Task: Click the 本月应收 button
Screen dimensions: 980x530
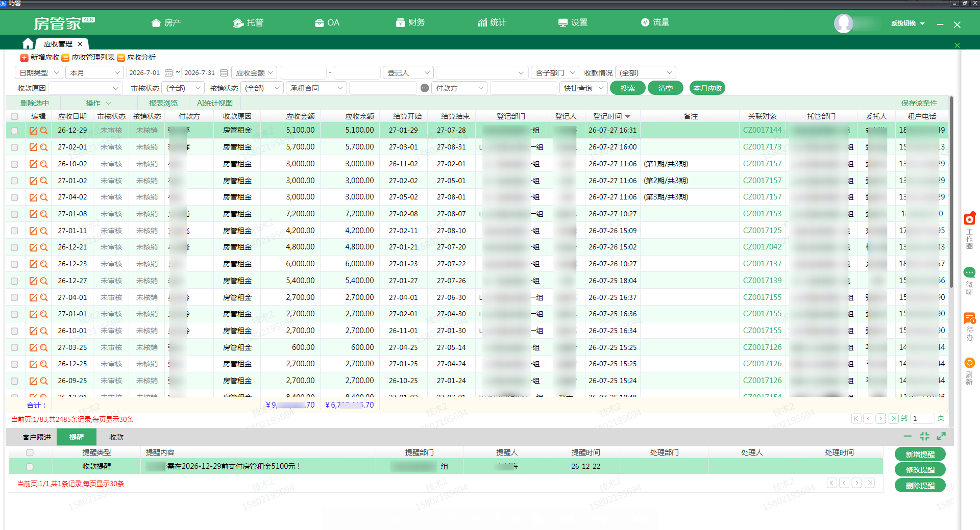Action: pos(707,88)
